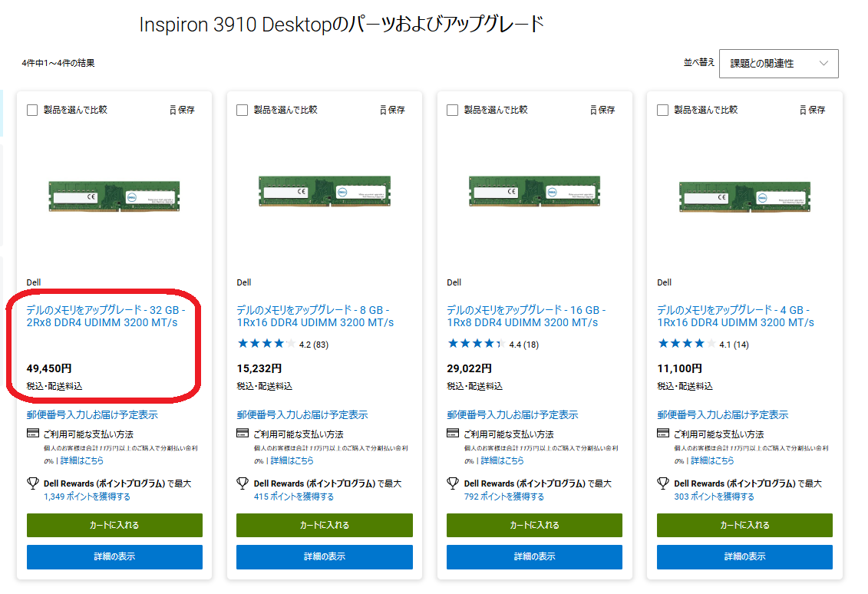868x594 pixels.
Task: Open 詳細はこちら payment details on the 8 GB card
Action: [x=292, y=460]
